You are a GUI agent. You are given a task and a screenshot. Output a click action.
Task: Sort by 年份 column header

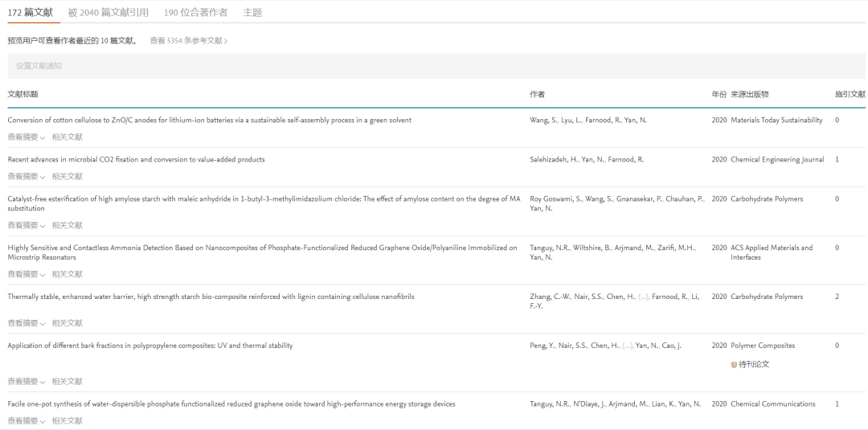pyautogui.click(x=719, y=95)
